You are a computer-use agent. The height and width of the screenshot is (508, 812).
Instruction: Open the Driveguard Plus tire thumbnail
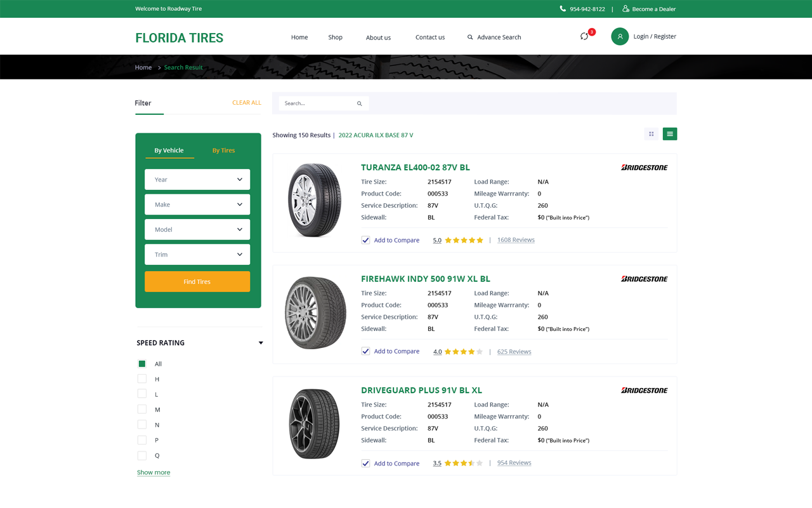coord(315,424)
